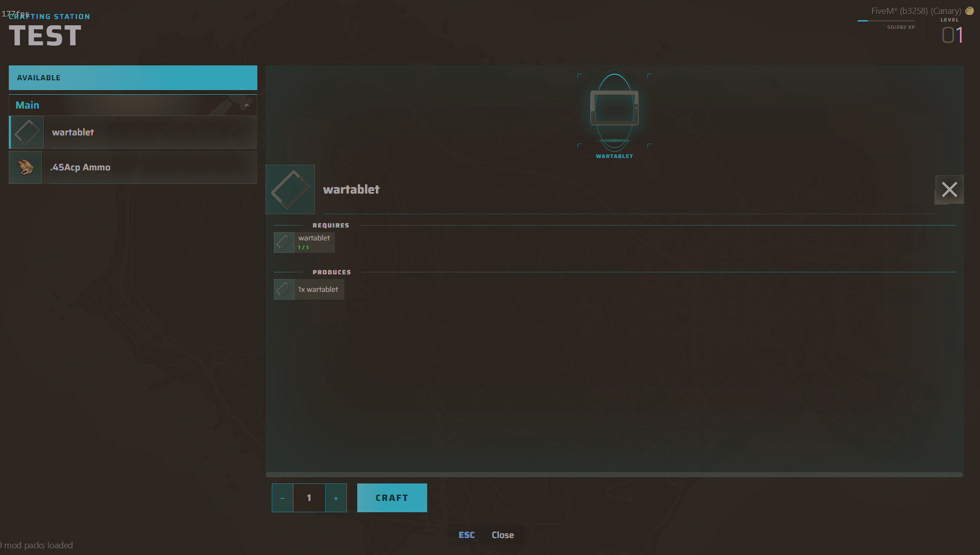Click the Main category header
The image size is (980, 555).
point(133,105)
